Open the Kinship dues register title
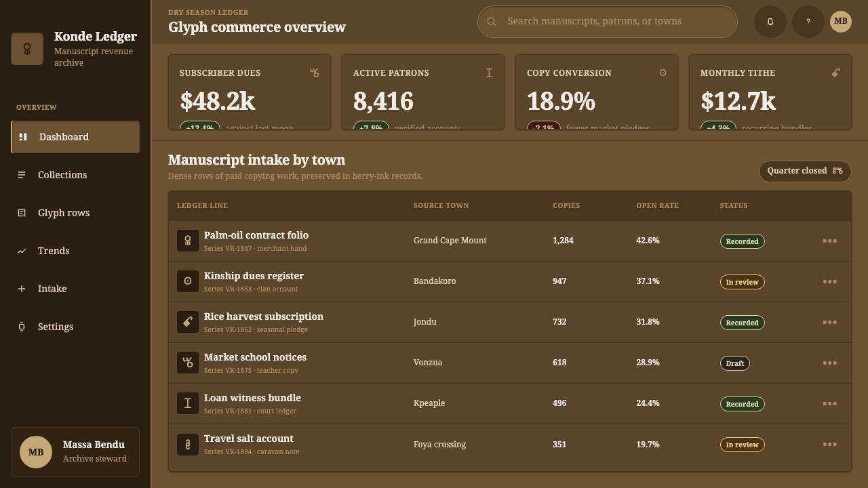The image size is (868, 488). 254,276
